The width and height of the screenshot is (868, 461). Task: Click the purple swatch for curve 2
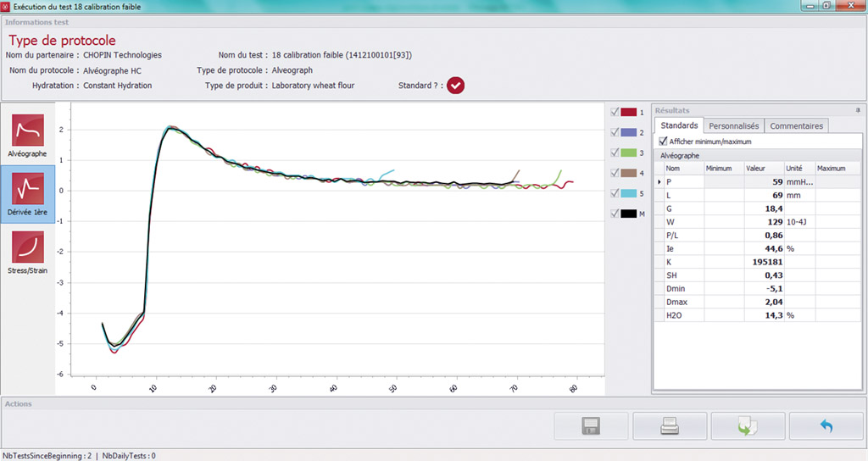pyautogui.click(x=628, y=132)
